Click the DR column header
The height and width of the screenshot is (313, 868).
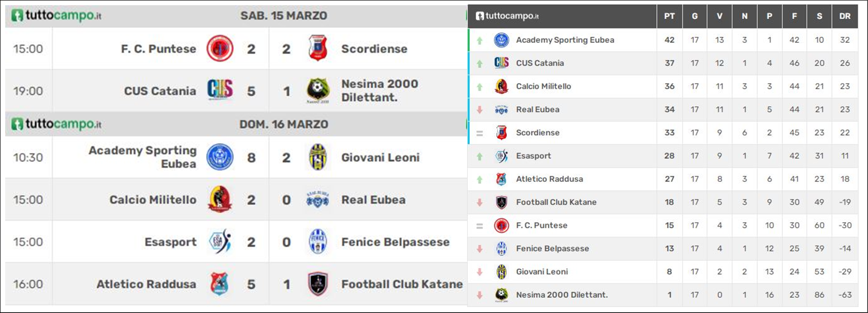[845, 16]
